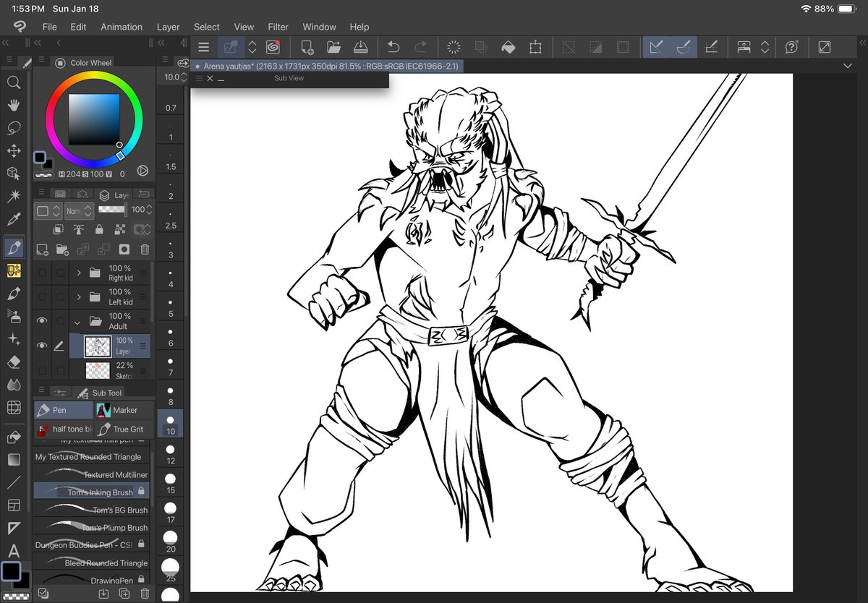
Task: Open the File menu
Action: 49,27
